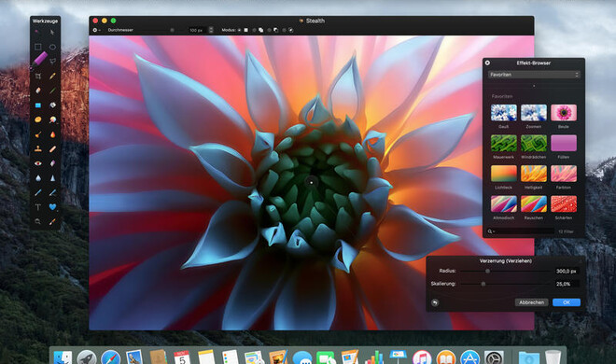Viewport: 616px width, 364px height.
Task: Confirm distortion with the OK button
Action: (567, 302)
